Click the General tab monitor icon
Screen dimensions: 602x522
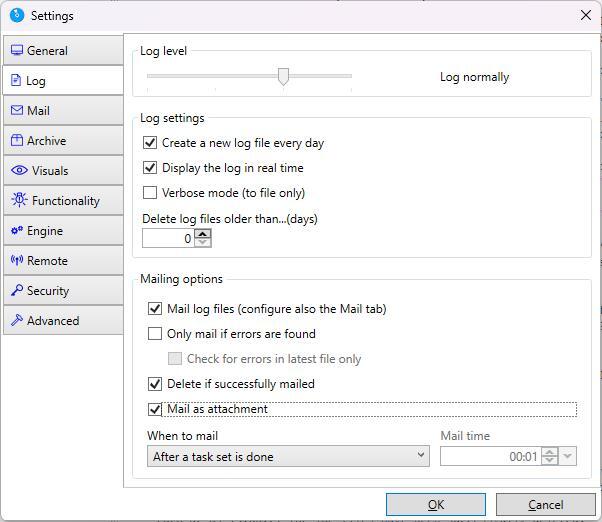pyautogui.click(x=17, y=50)
